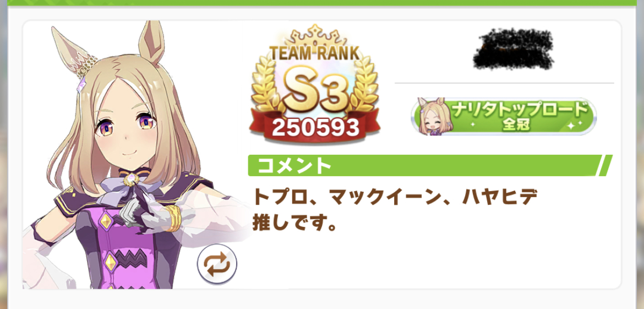Open the ナリタトップロード 全冠 title badge
Image resolution: width=644 pixels, height=309 pixels.
[x=504, y=116]
